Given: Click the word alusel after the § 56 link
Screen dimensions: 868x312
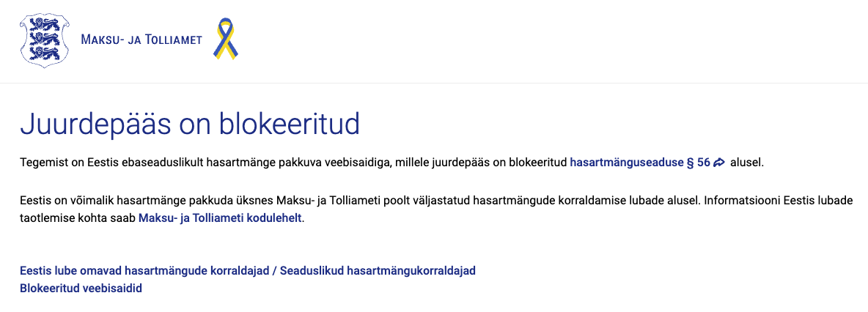Looking at the screenshot, I should tap(747, 163).
